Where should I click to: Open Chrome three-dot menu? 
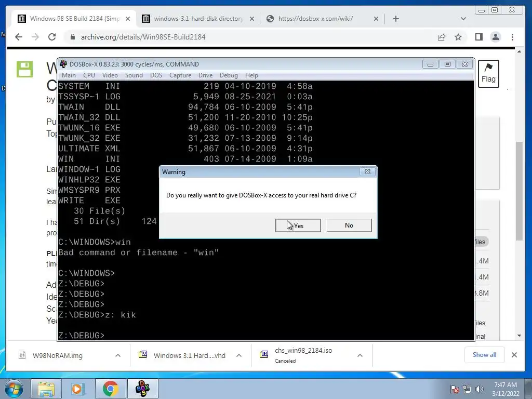tap(512, 37)
